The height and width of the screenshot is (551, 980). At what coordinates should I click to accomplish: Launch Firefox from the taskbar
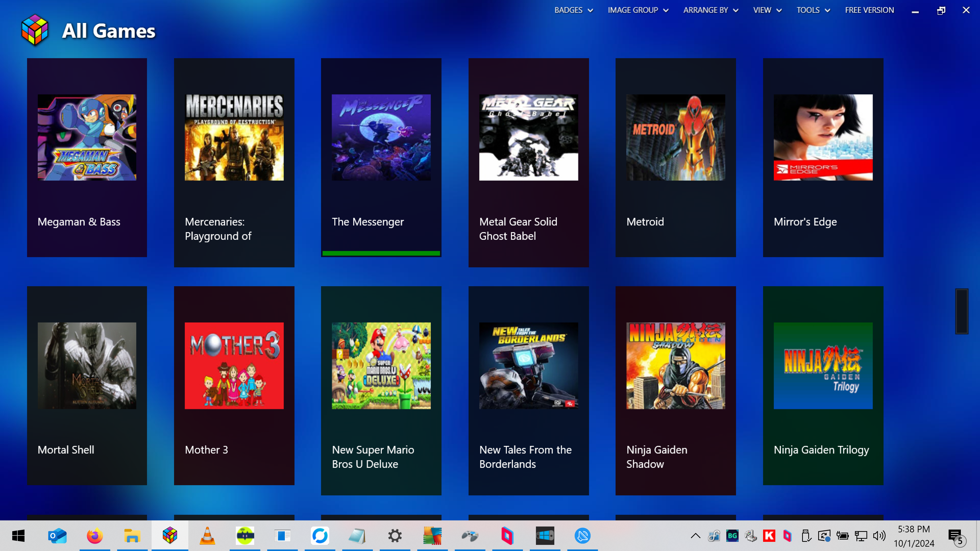[x=94, y=536]
